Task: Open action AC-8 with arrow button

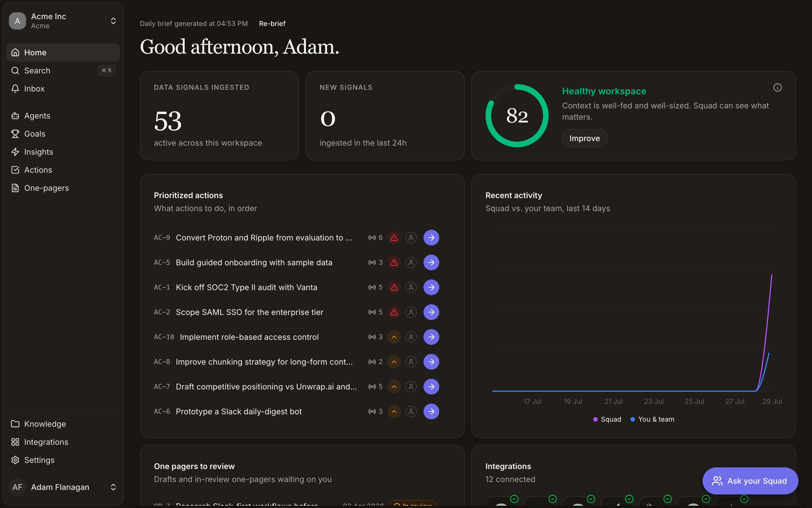Action: pyautogui.click(x=431, y=362)
